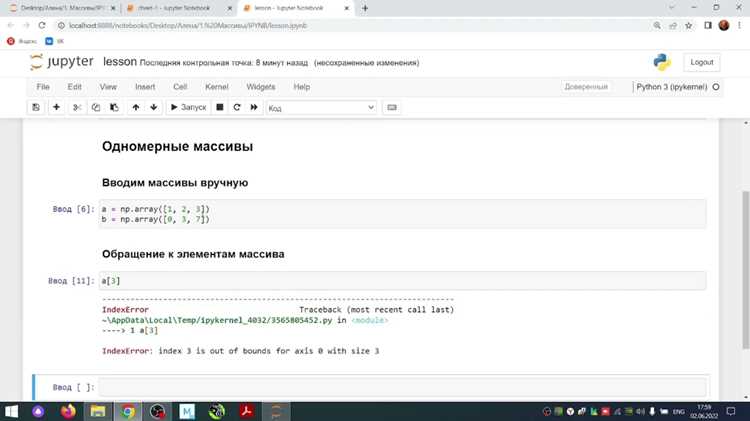Open Firefox from the taskbar
Viewport: 750px width, 421px height.
point(68,411)
